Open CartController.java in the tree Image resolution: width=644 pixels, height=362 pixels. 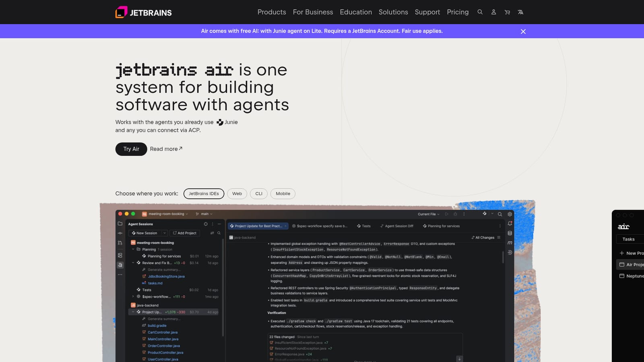pos(163,332)
